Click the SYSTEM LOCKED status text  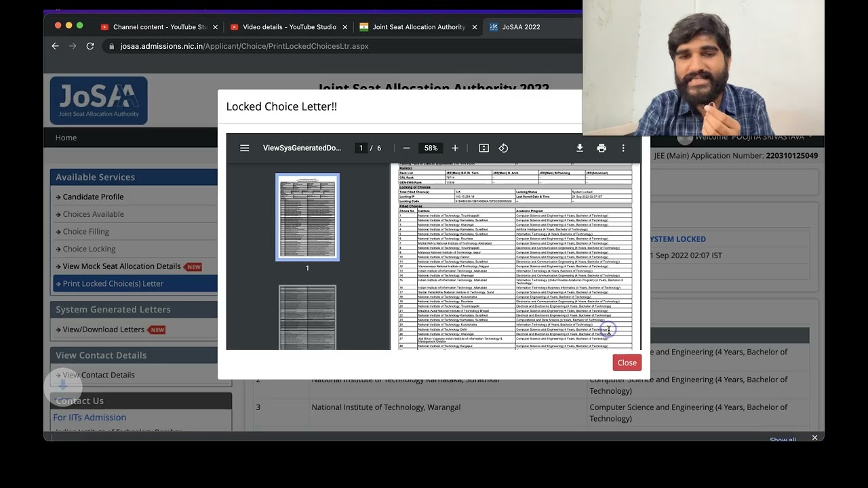tap(677, 239)
